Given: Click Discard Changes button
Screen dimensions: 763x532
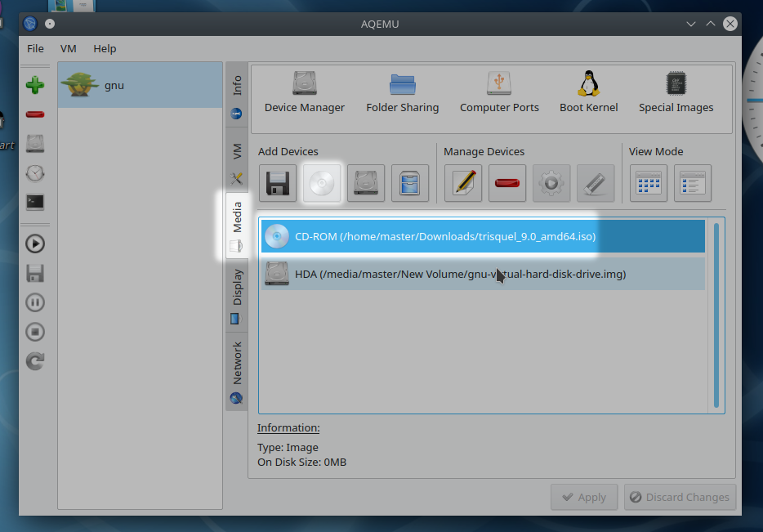Looking at the screenshot, I should [x=680, y=498].
